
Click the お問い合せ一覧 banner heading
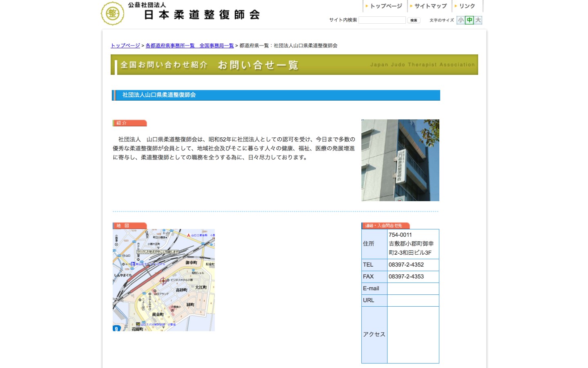click(x=258, y=65)
